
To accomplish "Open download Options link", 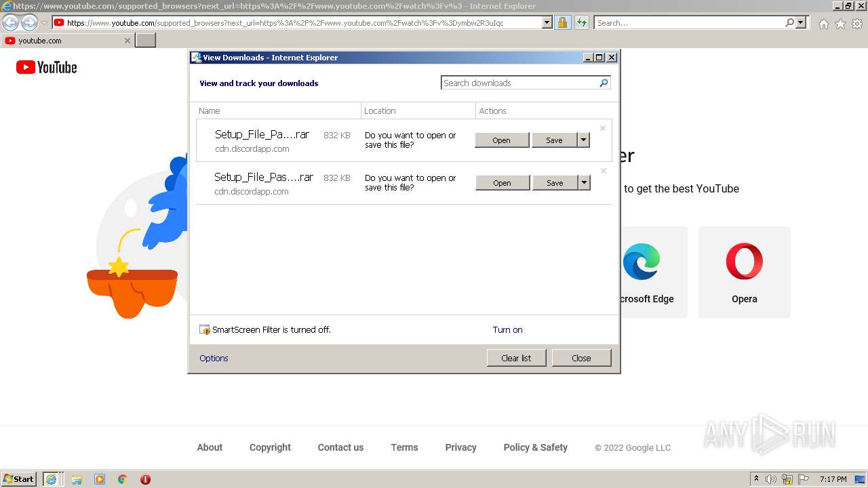I will click(214, 359).
